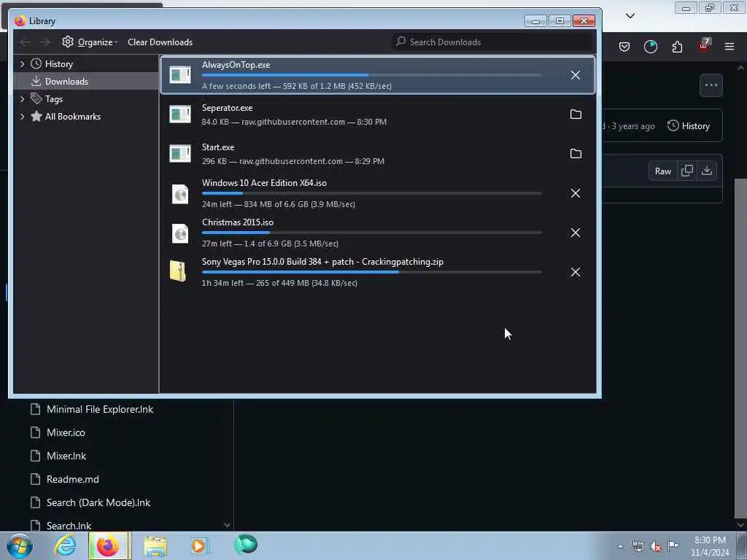Click the circular timer icon in Firefox toolbar
The image size is (747, 560).
click(650, 47)
